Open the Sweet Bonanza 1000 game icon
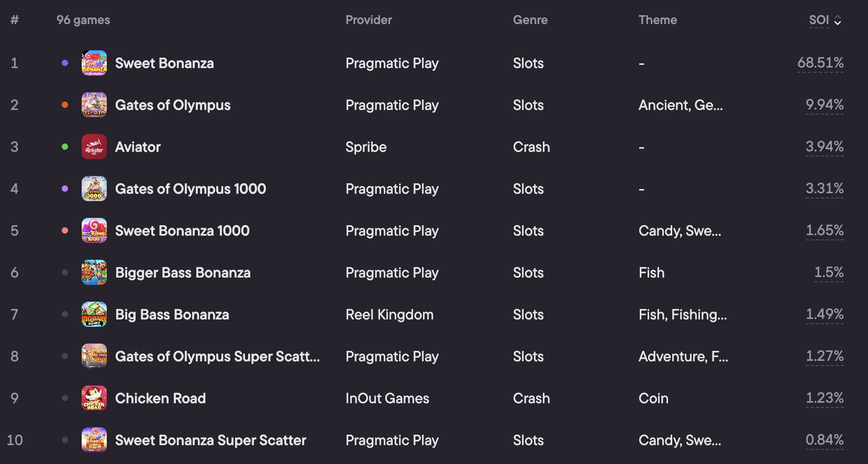The width and height of the screenshot is (868, 464). coord(94,230)
